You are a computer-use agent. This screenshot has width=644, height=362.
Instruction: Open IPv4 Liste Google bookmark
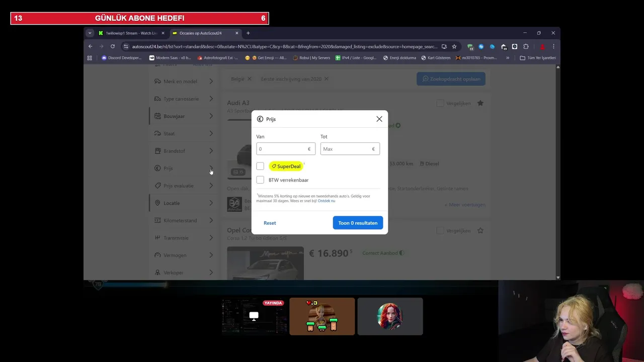[356, 58]
